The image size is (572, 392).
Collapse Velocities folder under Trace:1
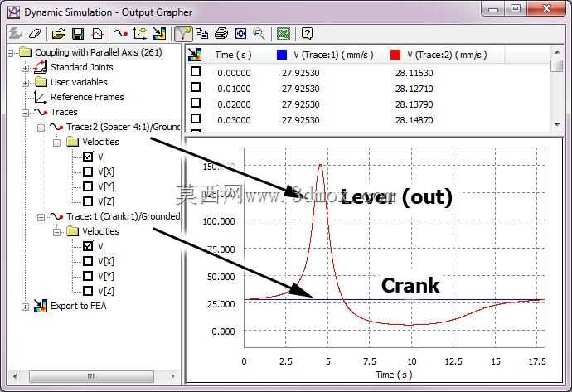(56, 232)
